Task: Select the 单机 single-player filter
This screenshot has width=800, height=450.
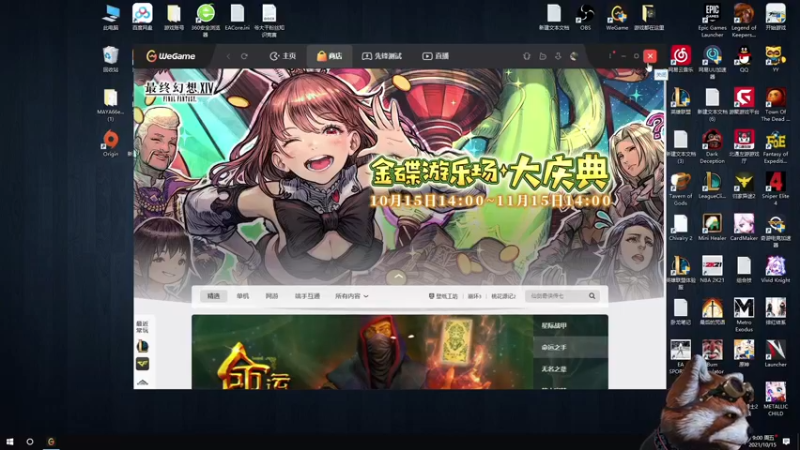Action: (243, 296)
